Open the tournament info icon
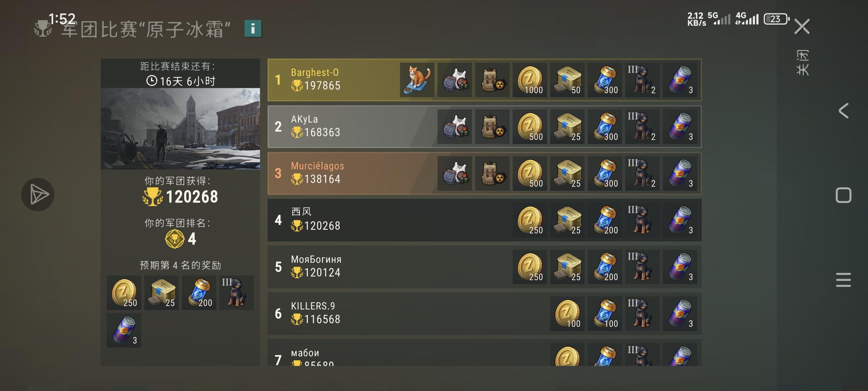This screenshot has height=391, width=868. 253,29
